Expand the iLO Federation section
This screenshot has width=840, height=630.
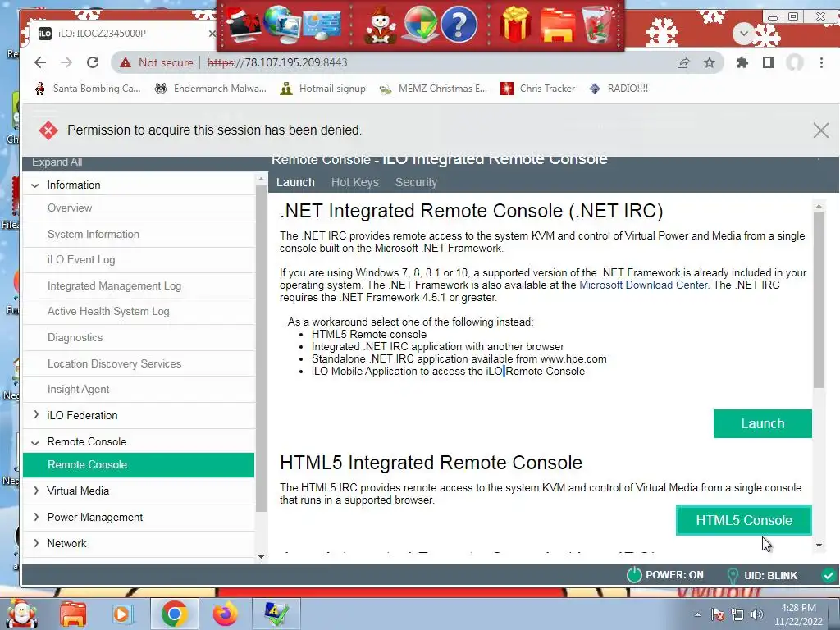pos(36,414)
